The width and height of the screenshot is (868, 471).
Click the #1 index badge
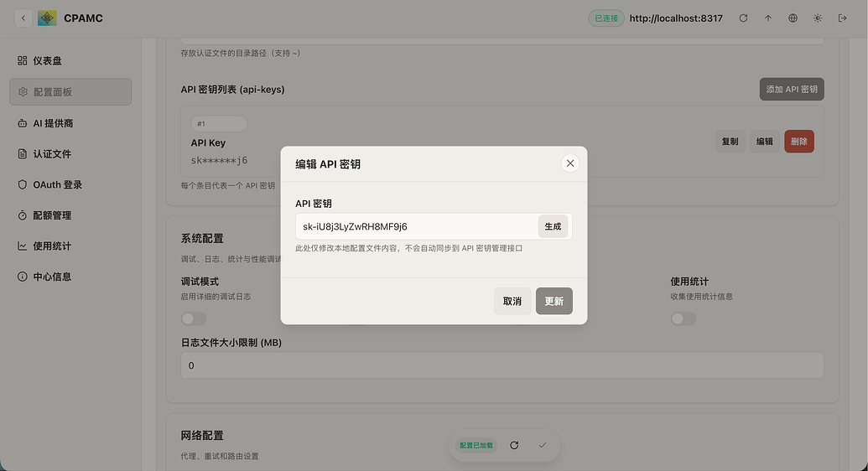point(219,123)
